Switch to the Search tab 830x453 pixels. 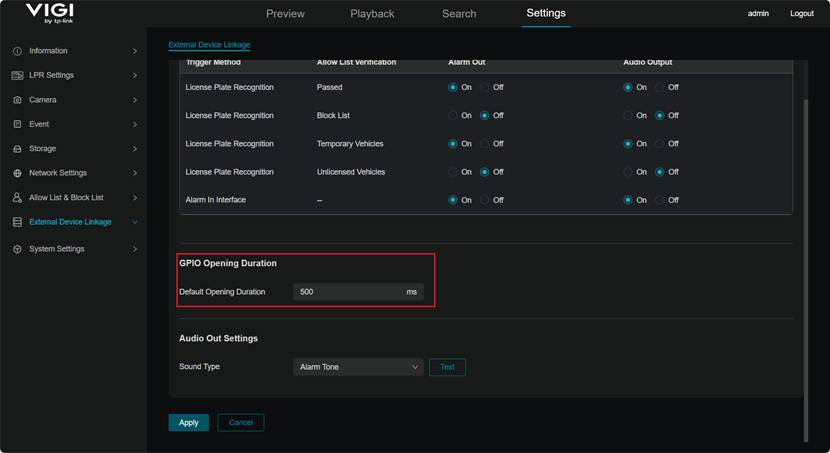click(459, 14)
